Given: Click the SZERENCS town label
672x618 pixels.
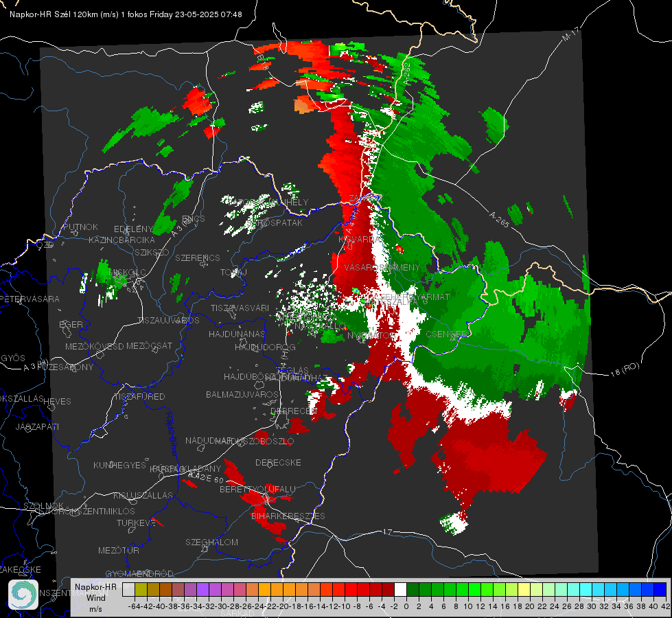Looking at the screenshot, I should point(198,257).
